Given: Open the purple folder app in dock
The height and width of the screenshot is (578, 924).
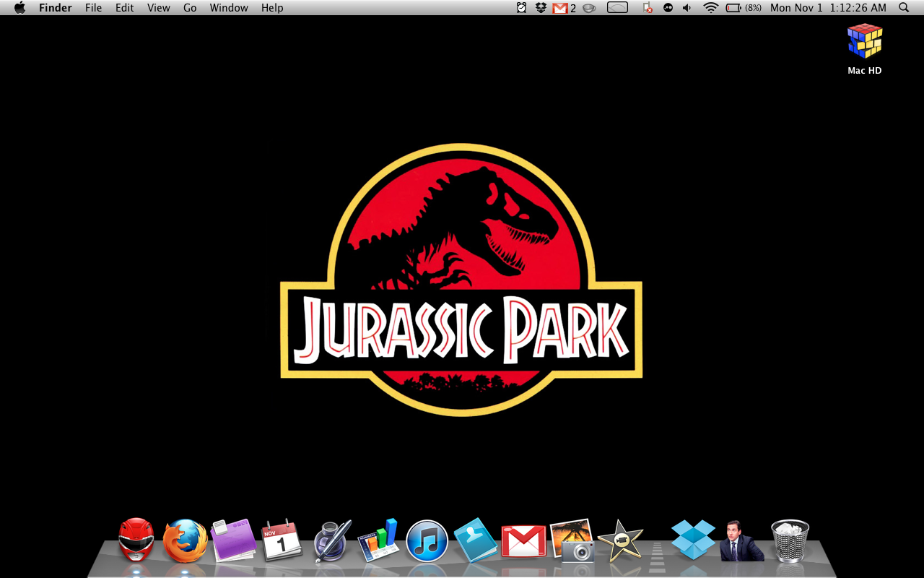Looking at the screenshot, I should tap(234, 540).
